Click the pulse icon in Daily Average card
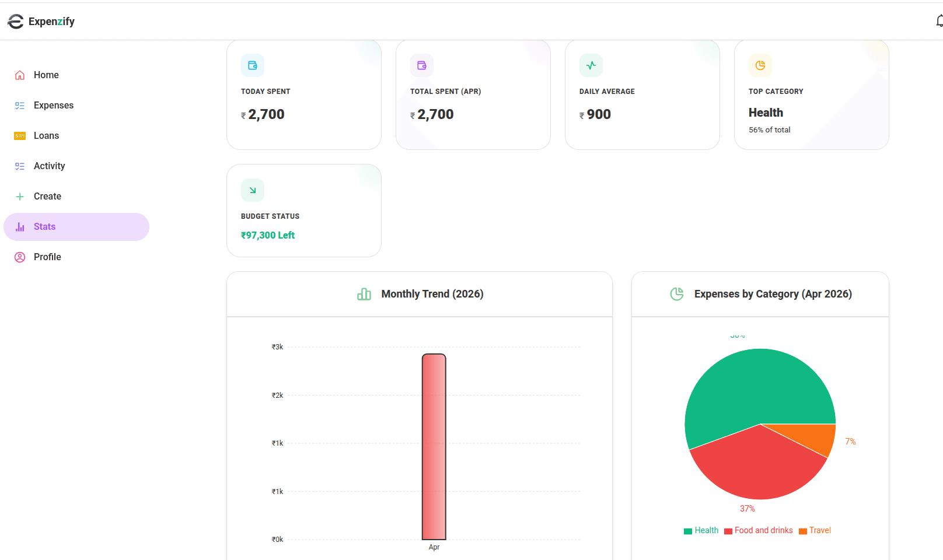943x560 pixels. 591,65
